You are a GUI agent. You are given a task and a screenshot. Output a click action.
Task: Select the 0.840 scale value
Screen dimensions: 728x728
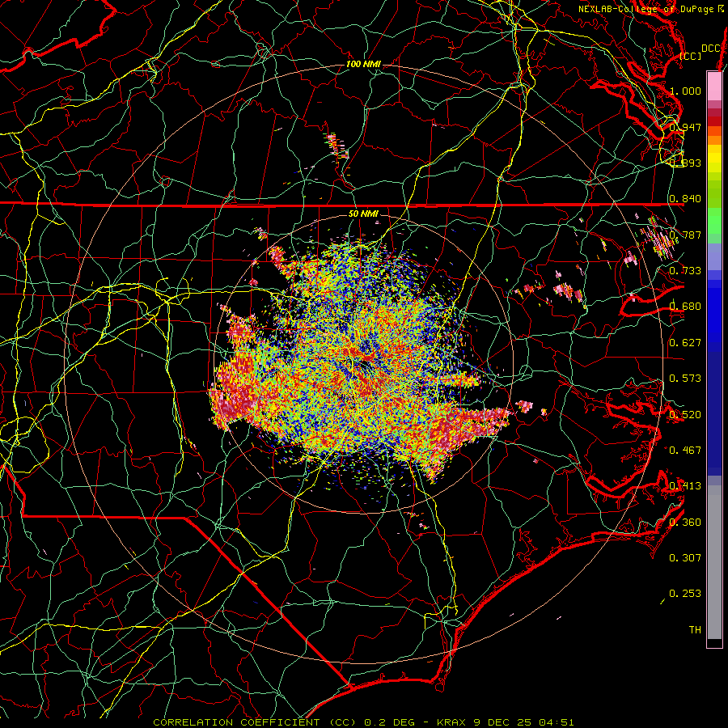click(x=685, y=199)
